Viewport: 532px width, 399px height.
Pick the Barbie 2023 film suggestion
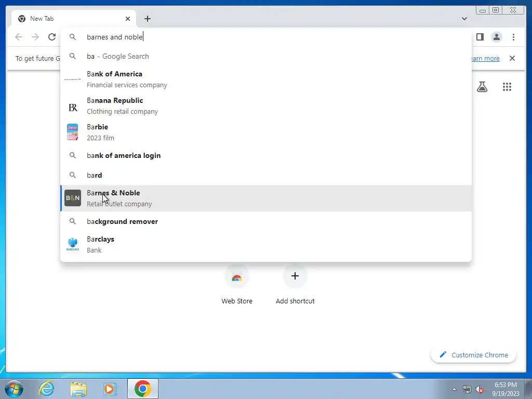[266, 132]
